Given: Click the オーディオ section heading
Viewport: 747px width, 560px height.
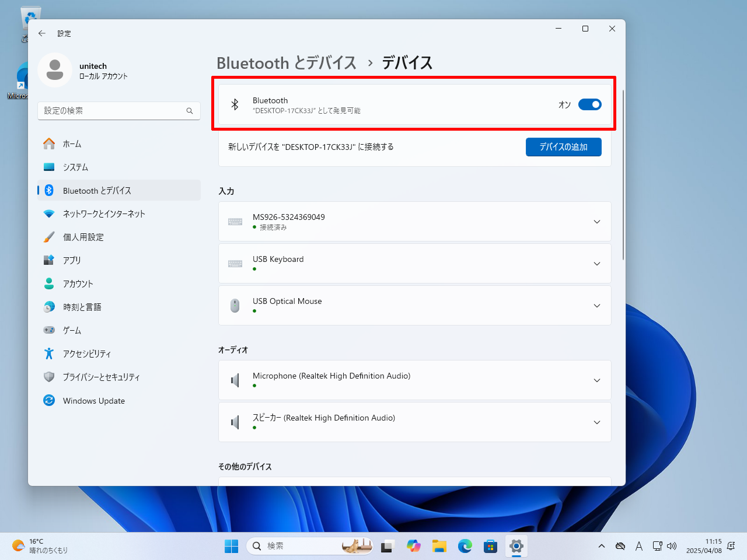Looking at the screenshot, I should [233, 350].
